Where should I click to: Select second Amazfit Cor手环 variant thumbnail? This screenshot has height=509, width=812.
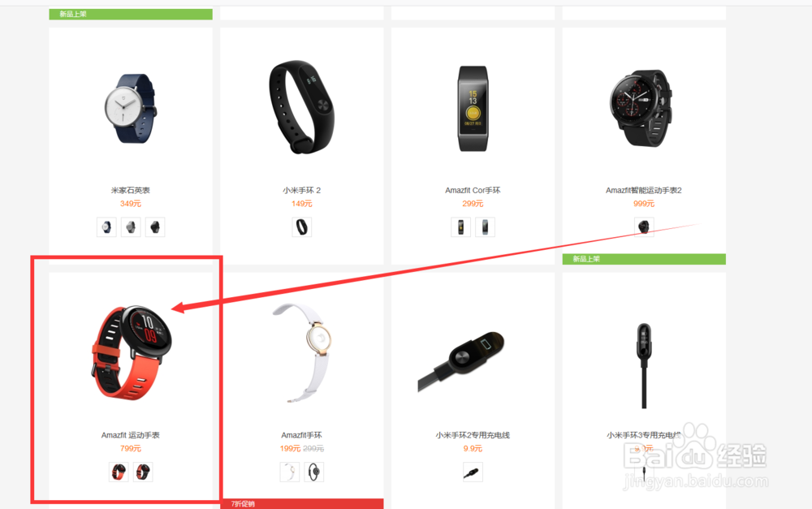pos(485,226)
